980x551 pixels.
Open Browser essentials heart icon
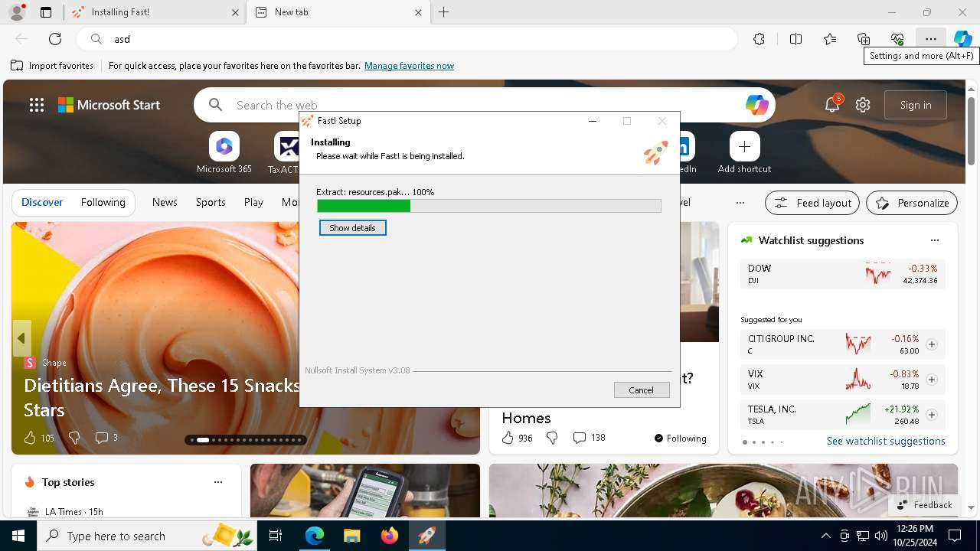click(897, 39)
